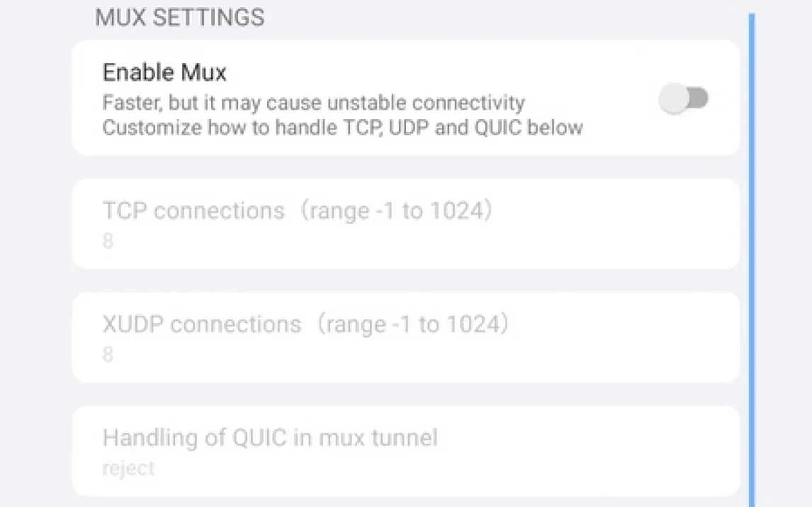812x507 pixels.
Task: Click the grey knob of the Mux switch
Action: pyautogui.click(x=674, y=98)
